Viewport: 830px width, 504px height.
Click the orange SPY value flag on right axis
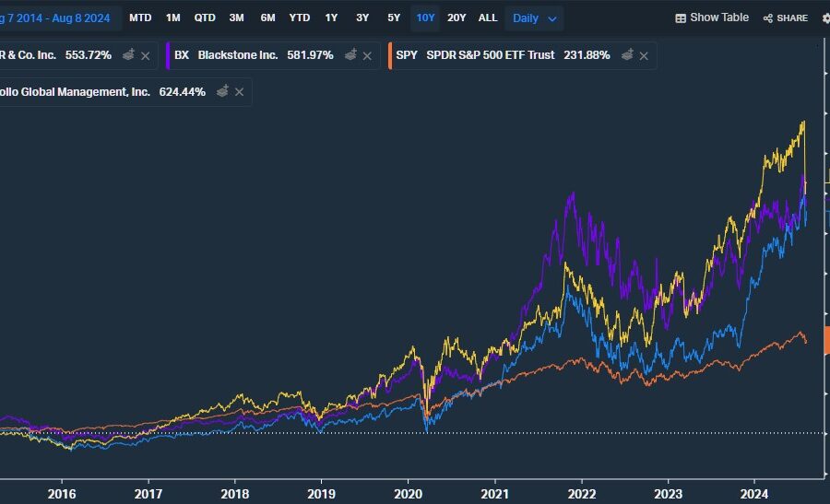pyautogui.click(x=827, y=340)
